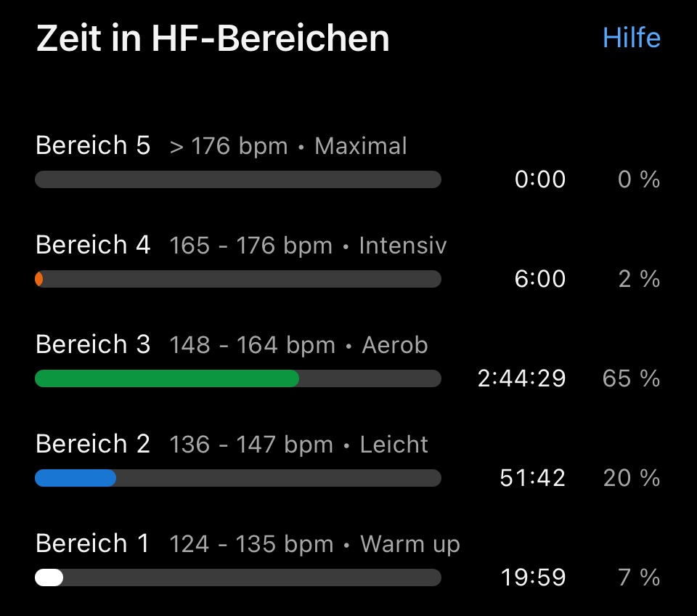Click the 2:44:29 time value
Image resolution: width=697 pixels, height=616 pixels.
521,378
